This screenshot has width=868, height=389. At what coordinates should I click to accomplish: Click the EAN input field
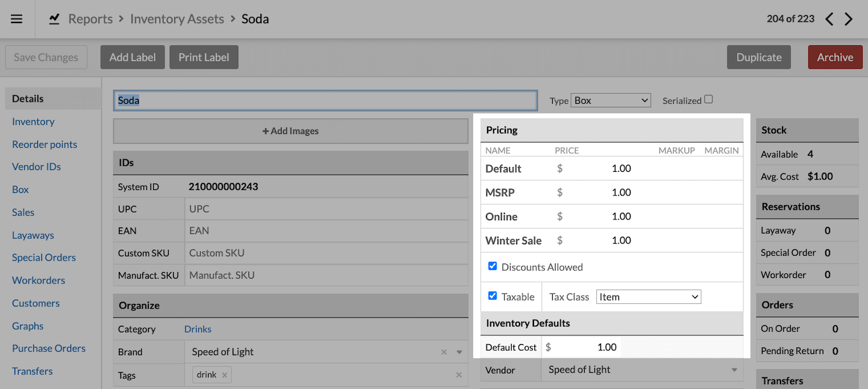(x=326, y=231)
